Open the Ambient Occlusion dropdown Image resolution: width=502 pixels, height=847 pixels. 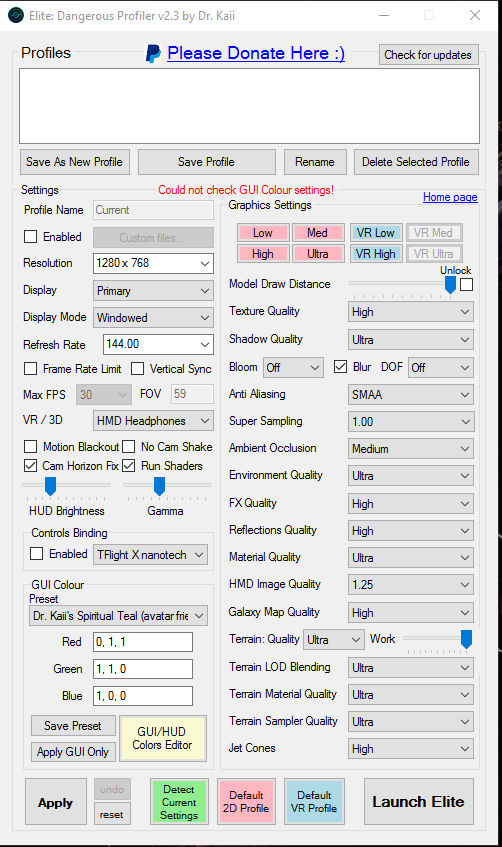click(411, 448)
